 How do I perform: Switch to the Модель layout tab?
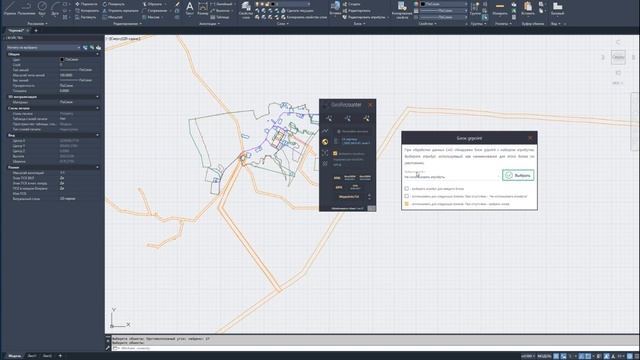(x=14, y=356)
